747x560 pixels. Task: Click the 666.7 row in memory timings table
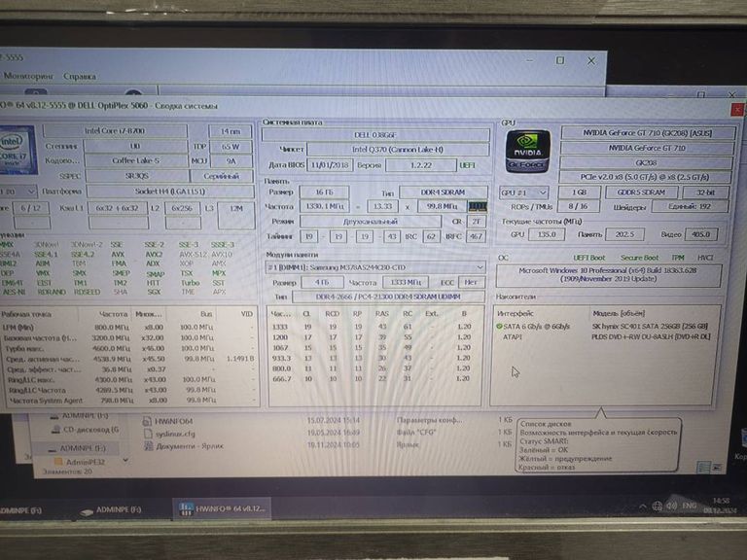coord(372,378)
